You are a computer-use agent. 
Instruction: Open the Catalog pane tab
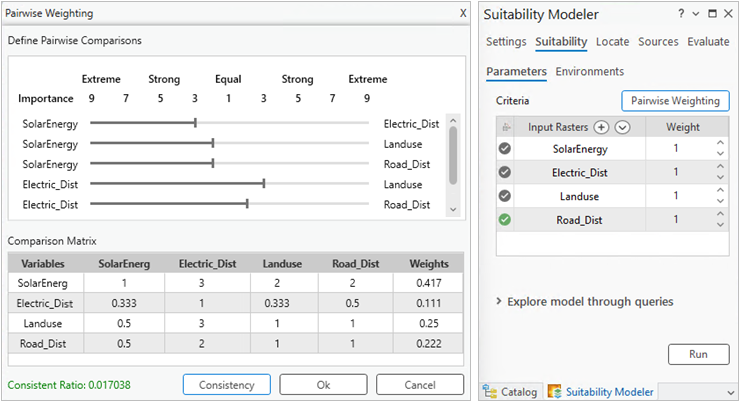tap(512, 392)
